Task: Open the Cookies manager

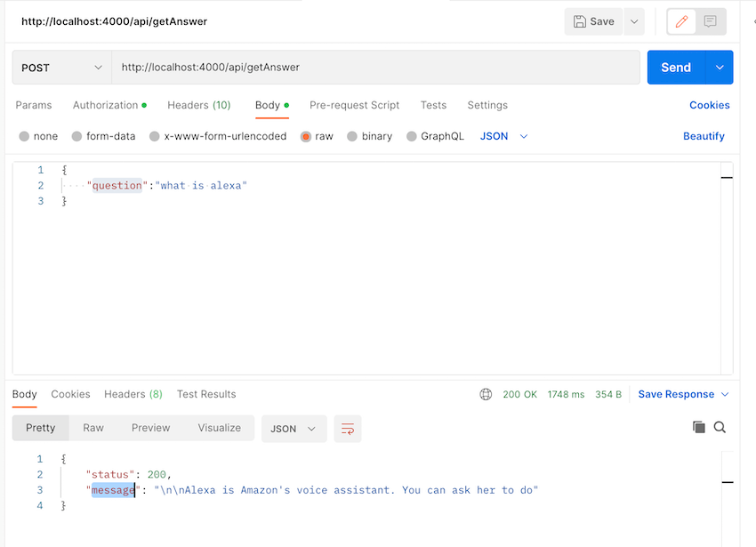Action: [x=709, y=105]
